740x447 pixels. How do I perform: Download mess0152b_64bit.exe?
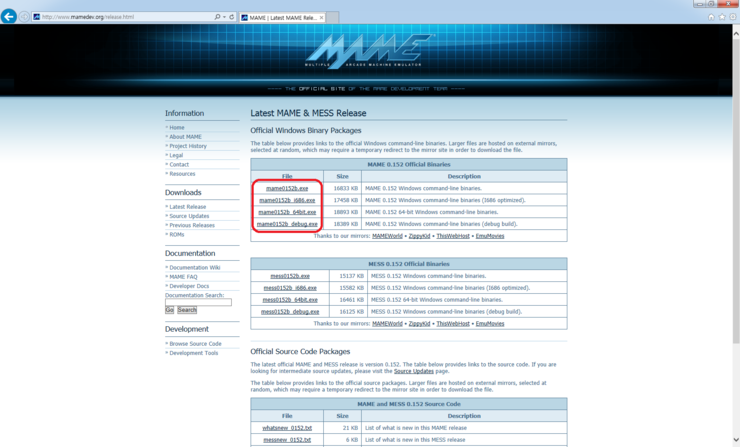(290, 300)
